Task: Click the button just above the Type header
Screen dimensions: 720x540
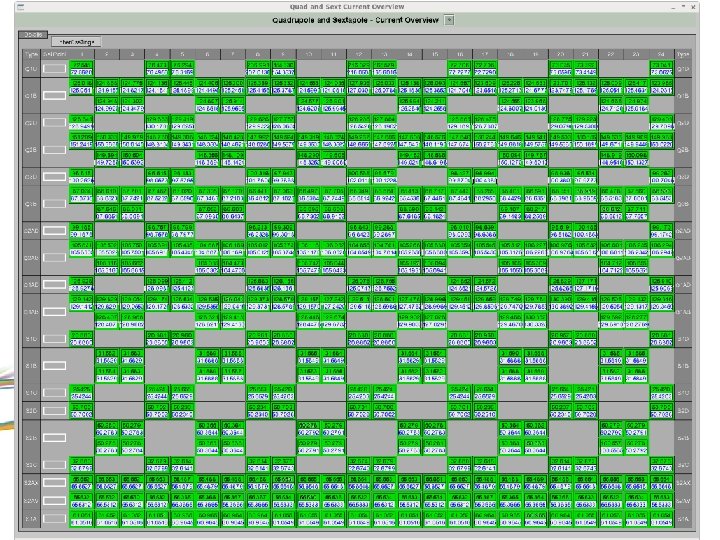Action: point(76,42)
